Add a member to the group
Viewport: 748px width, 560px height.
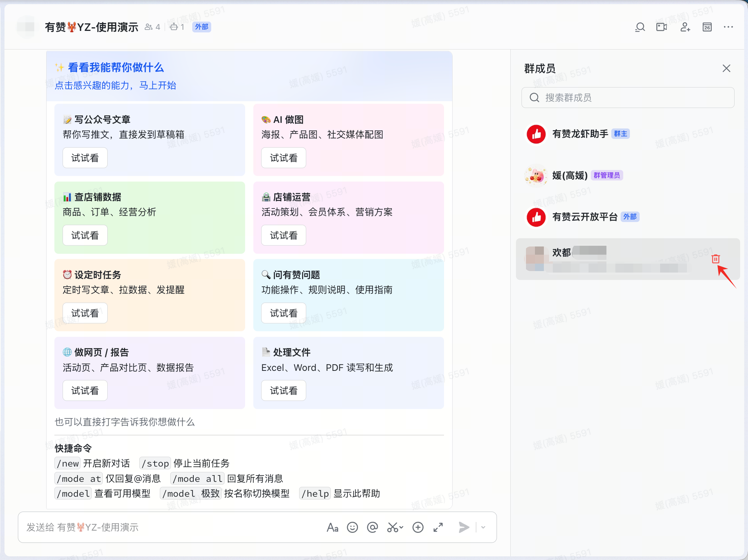pyautogui.click(x=685, y=27)
